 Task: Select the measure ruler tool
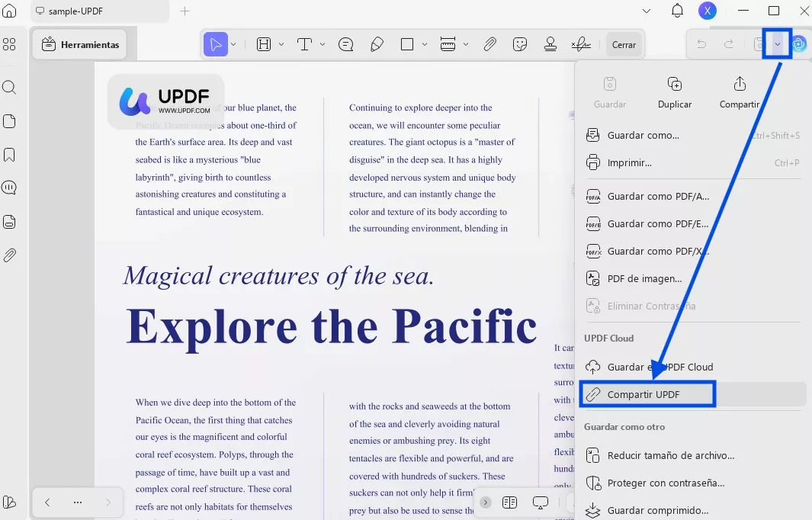[448, 44]
